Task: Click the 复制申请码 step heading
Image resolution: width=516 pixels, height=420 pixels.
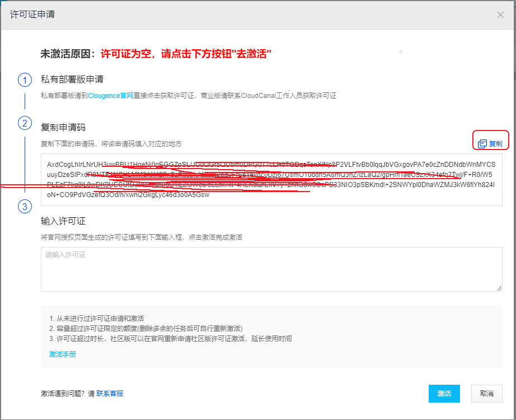Action: (x=63, y=127)
